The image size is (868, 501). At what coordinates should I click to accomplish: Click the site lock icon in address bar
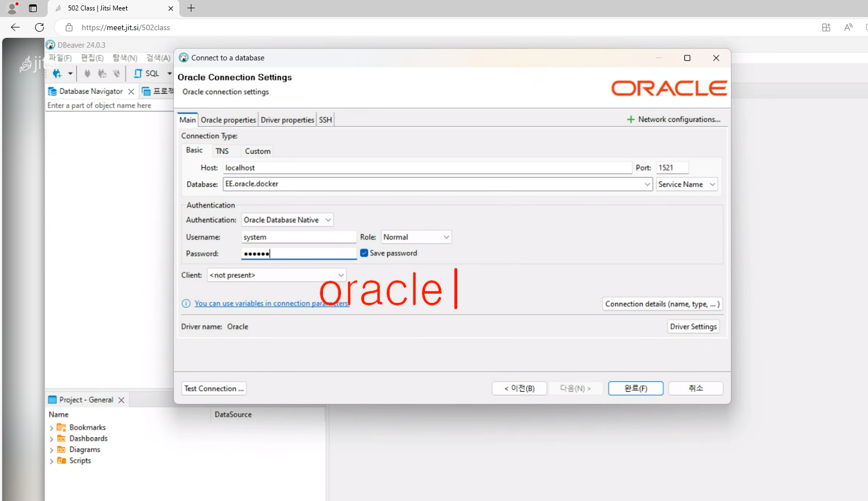(x=69, y=27)
